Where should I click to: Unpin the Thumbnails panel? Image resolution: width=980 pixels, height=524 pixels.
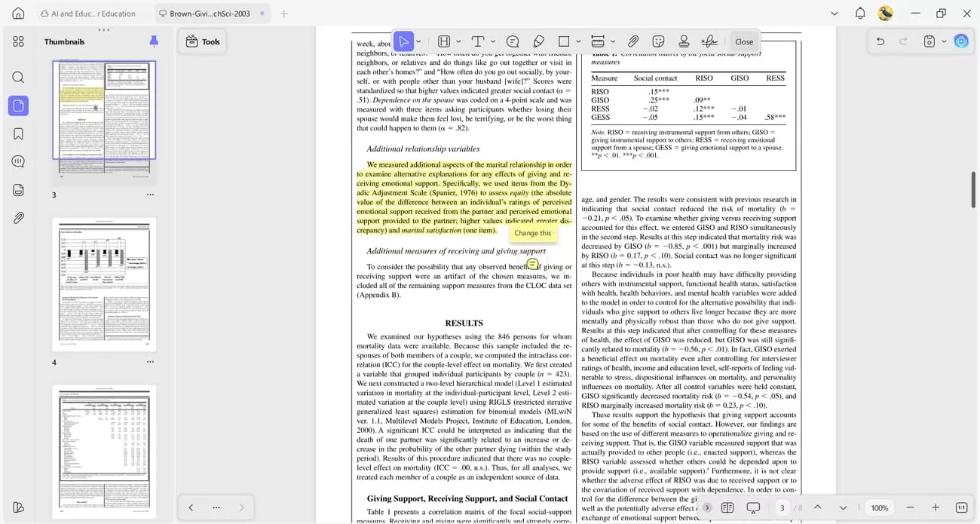click(x=155, y=41)
